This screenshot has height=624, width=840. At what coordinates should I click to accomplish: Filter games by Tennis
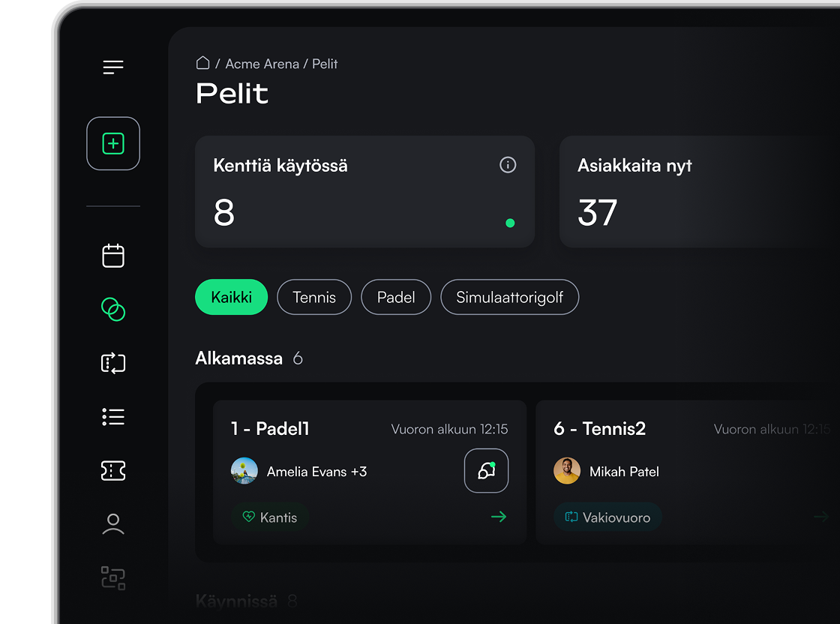[314, 297]
